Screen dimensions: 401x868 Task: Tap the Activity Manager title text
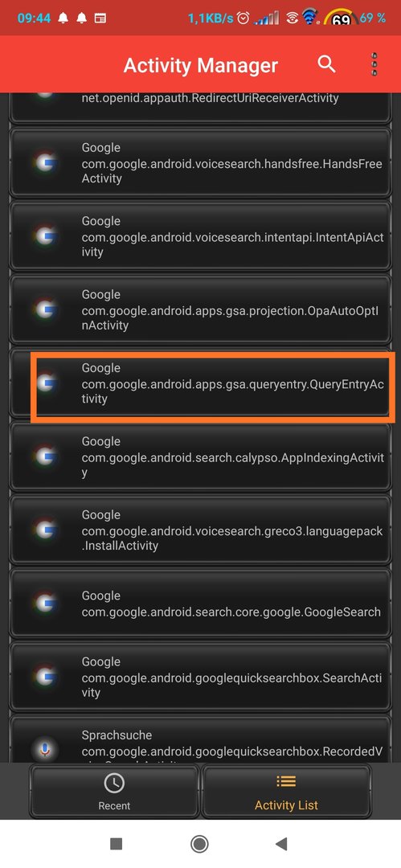tap(201, 65)
